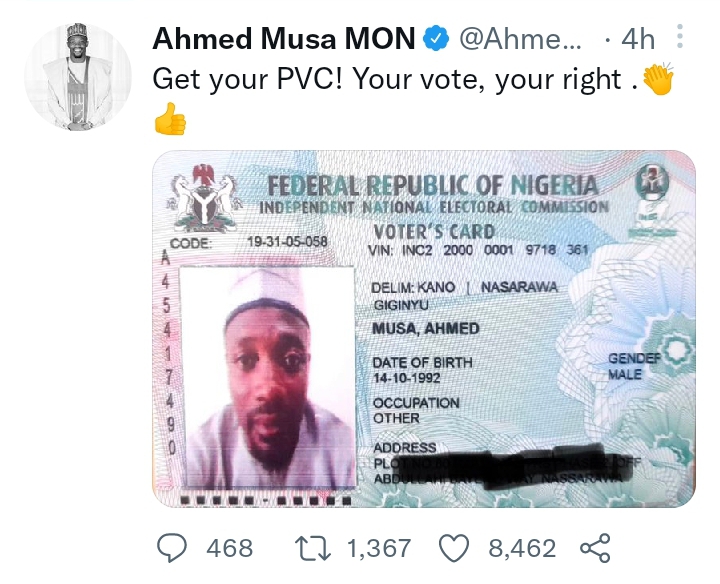Open the share icon options
720x584 pixels.
click(x=595, y=547)
